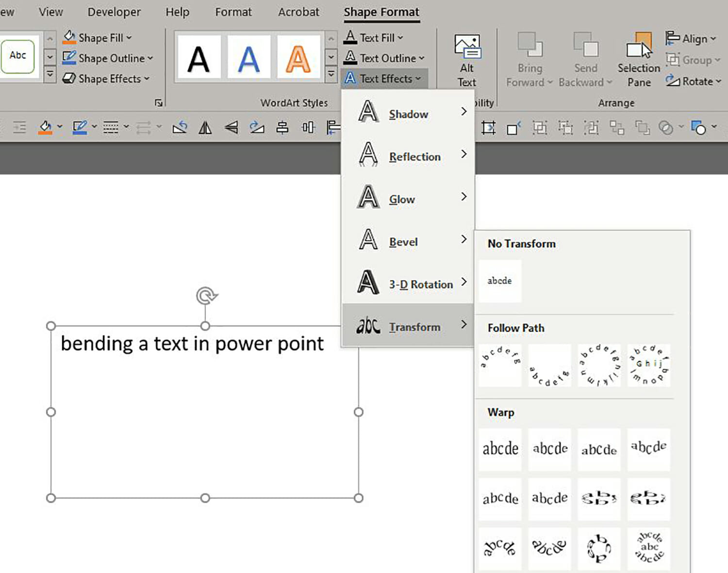Screen dimensions: 728x573
Task: Click Send Backward
Action: [585, 58]
